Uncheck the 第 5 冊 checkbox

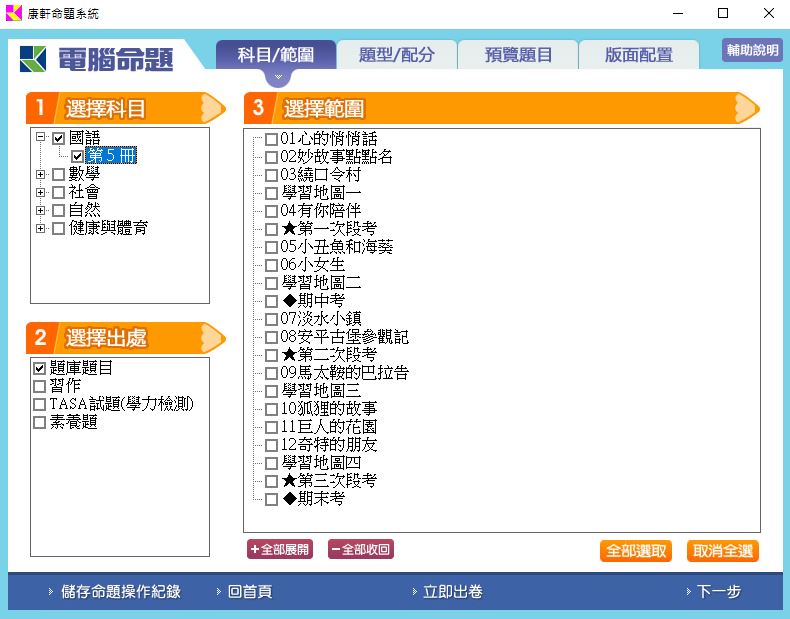coord(77,156)
